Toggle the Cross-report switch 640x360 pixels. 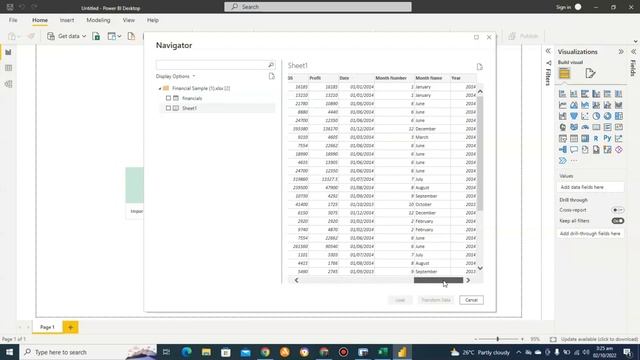pyautogui.click(x=618, y=210)
